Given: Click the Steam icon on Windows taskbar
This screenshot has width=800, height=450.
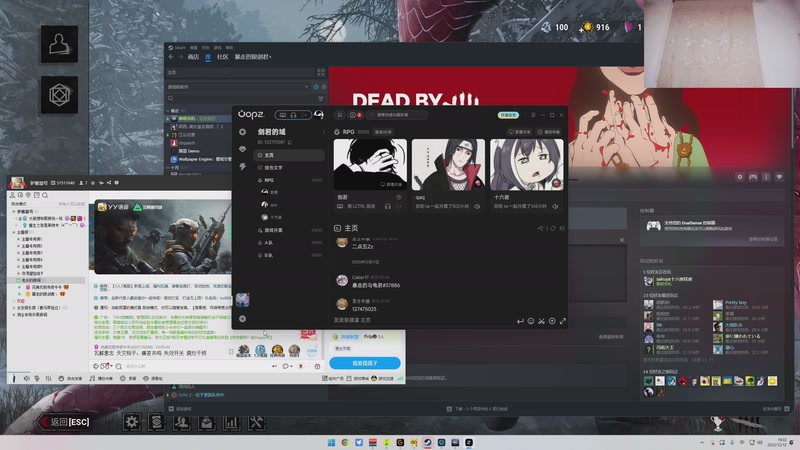Looking at the screenshot, I should click(x=428, y=442).
